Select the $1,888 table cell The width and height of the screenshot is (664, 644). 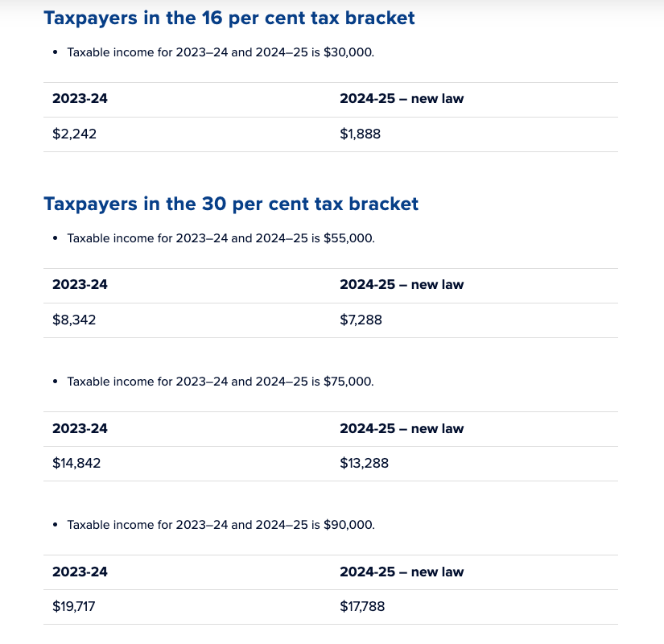[361, 134]
